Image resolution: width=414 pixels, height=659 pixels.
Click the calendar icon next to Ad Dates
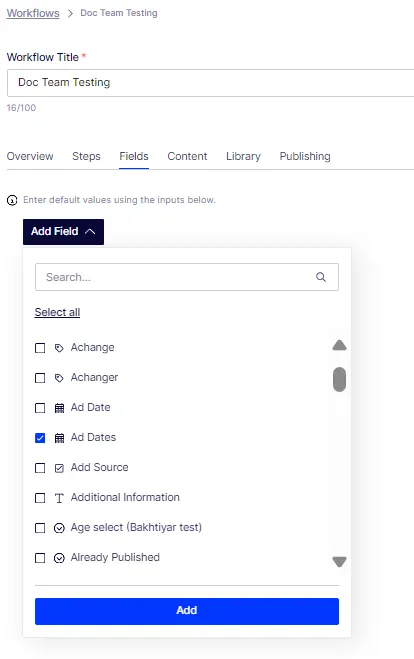59,438
